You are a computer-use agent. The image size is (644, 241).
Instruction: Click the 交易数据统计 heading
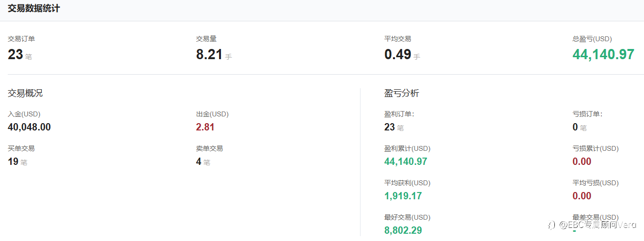34,8
